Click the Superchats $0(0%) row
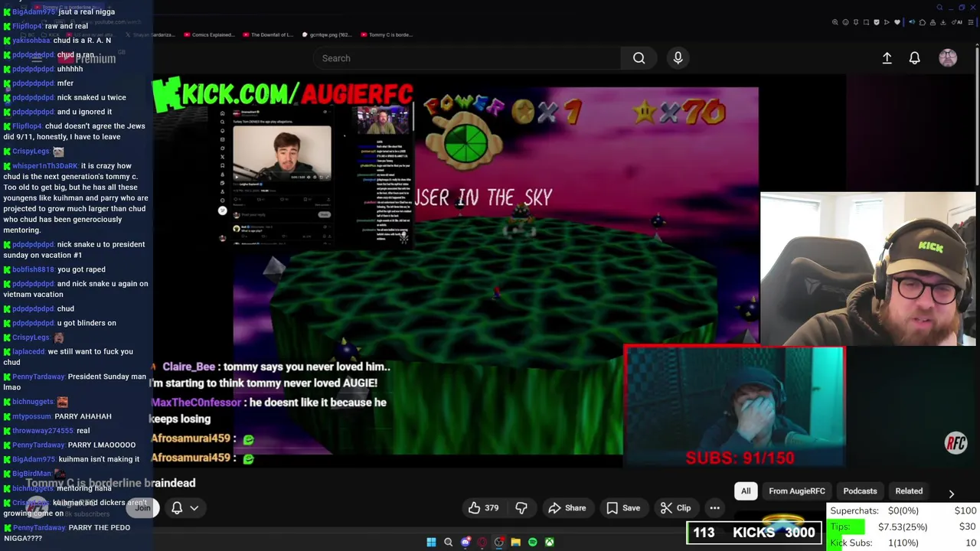This screenshot has height=551, width=980. coord(903,510)
